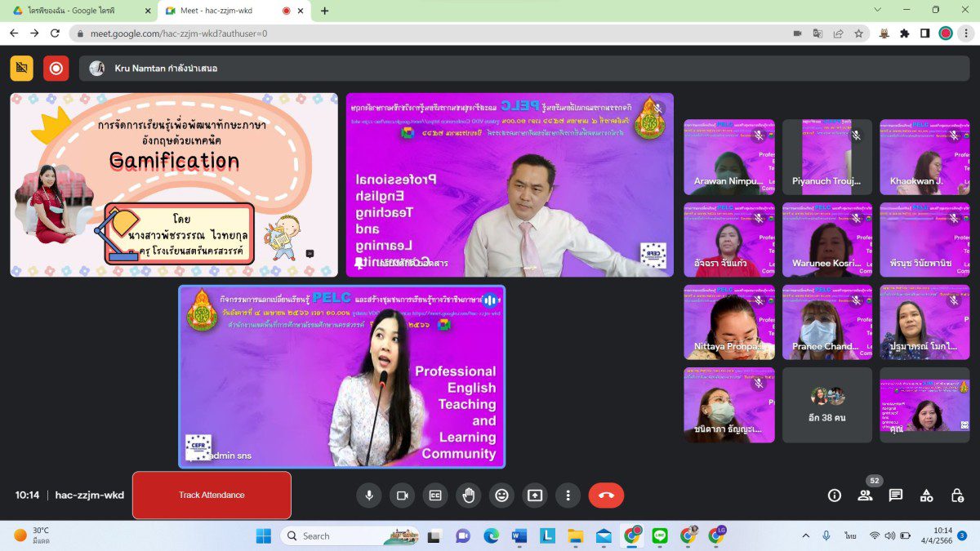Viewport: 980px width, 551px height.
Task: Open the Chrome profile avatar
Action: coord(946,33)
